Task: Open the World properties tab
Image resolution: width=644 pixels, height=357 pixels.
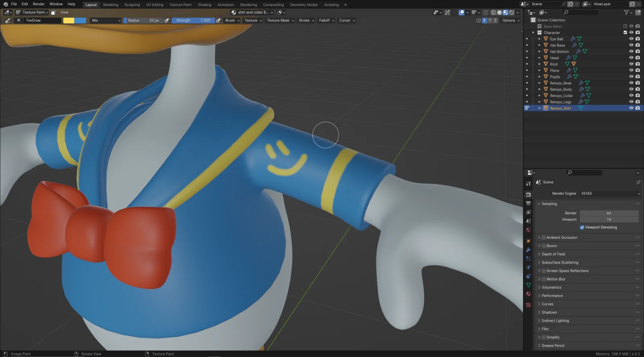Action: coord(528,230)
